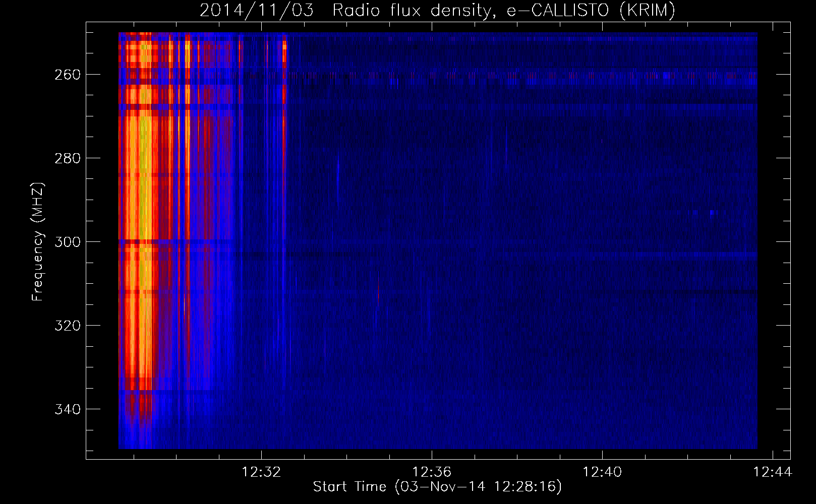
Task: Select the 260 frequency tick label
Action: 67,75
